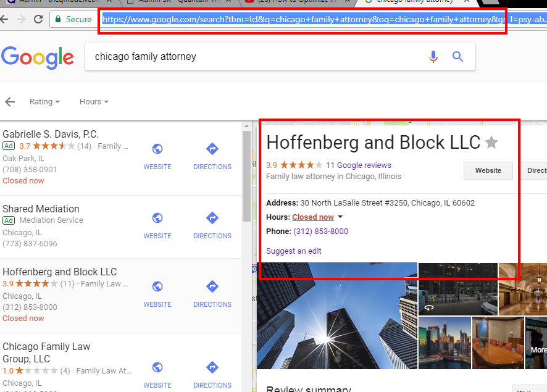Click 'Closed now' under Gabrielle S. Davis
This screenshot has width=547, height=392.
coord(23,181)
